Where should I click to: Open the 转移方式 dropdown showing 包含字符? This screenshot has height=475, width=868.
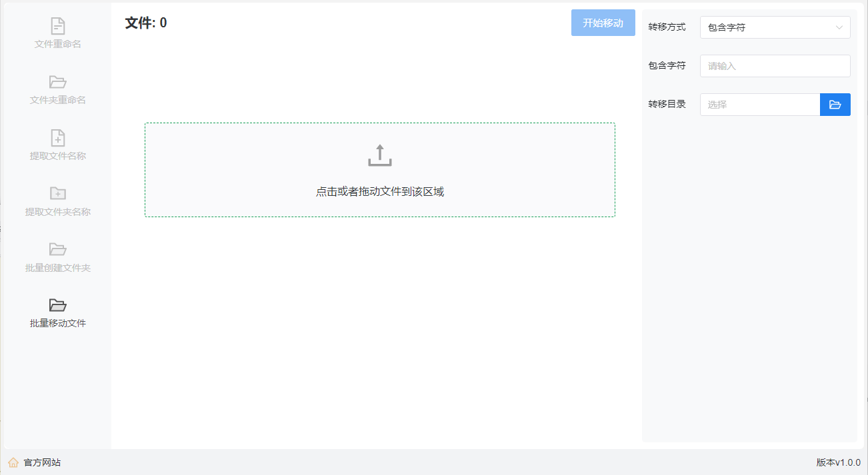pyautogui.click(x=767, y=27)
